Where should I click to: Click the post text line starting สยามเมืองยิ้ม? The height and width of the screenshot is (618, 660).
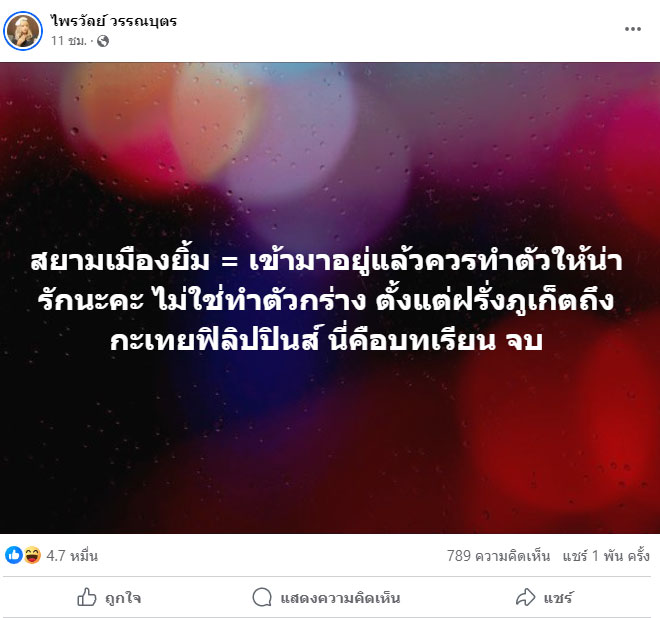click(x=326, y=262)
